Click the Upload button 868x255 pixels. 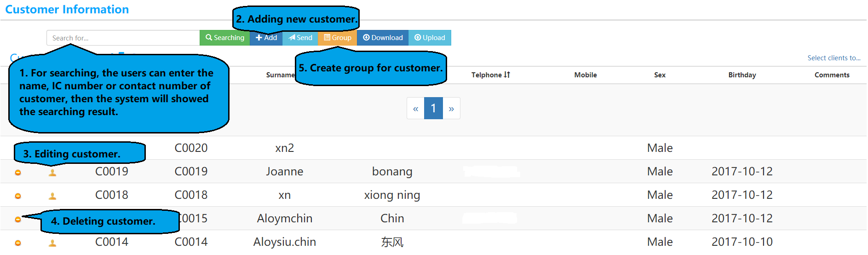pos(430,38)
